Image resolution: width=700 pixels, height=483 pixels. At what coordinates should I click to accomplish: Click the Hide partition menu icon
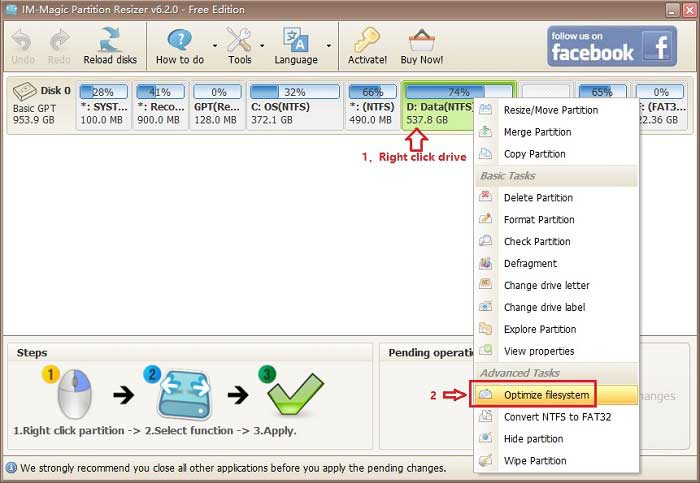(485, 438)
